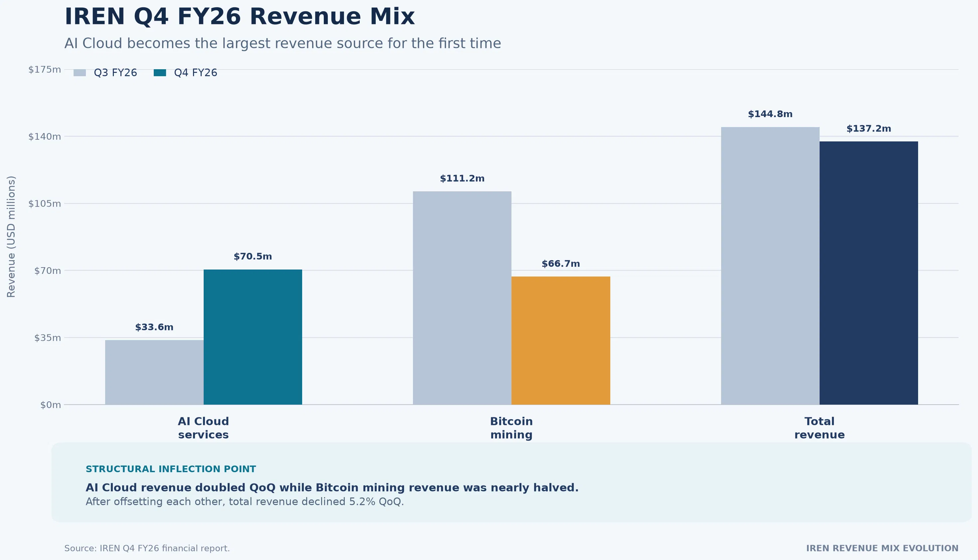The width and height of the screenshot is (978, 560).
Task: Click the "$105m" y-axis tick label
Action: [x=45, y=203]
